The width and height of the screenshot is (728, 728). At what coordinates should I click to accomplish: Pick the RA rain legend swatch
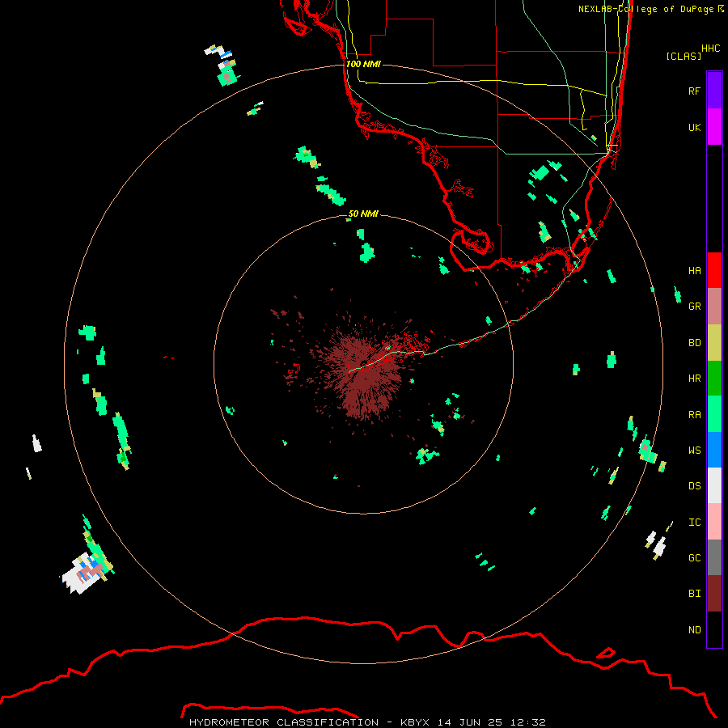(x=714, y=414)
